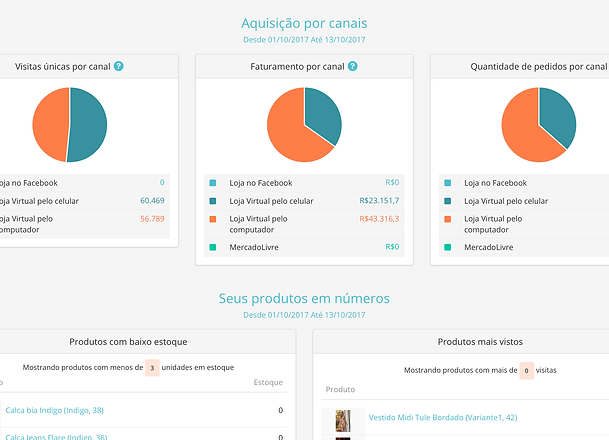Click the Produtos com baixo estoque panel title
Viewport: 609px width, 440px height.
pyautogui.click(x=128, y=342)
